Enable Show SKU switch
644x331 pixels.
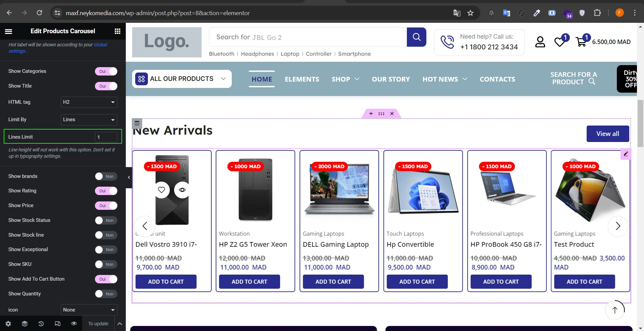(x=106, y=265)
